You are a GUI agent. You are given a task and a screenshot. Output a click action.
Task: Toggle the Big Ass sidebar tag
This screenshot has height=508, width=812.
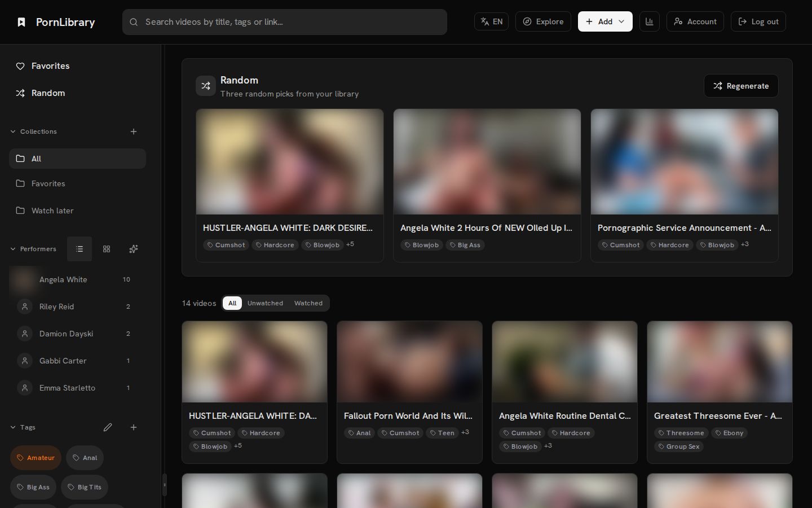[33, 487]
